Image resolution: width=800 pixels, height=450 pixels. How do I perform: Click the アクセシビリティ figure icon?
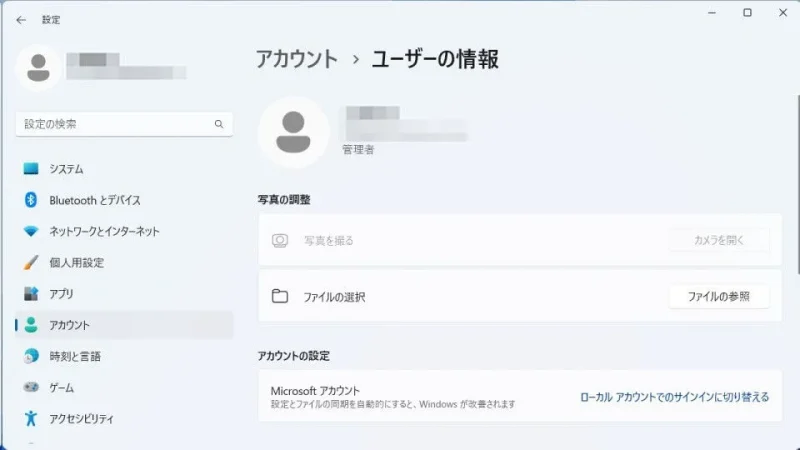point(31,418)
